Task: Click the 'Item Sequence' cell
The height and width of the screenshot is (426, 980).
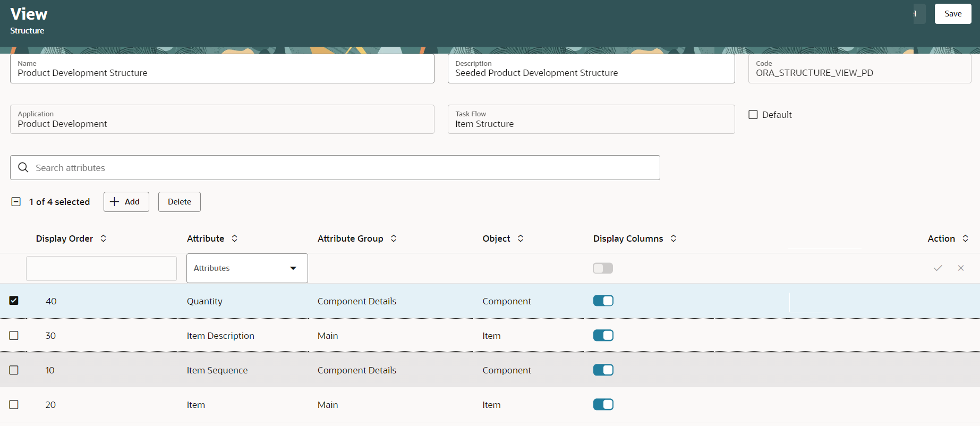Action: coord(217,370)
